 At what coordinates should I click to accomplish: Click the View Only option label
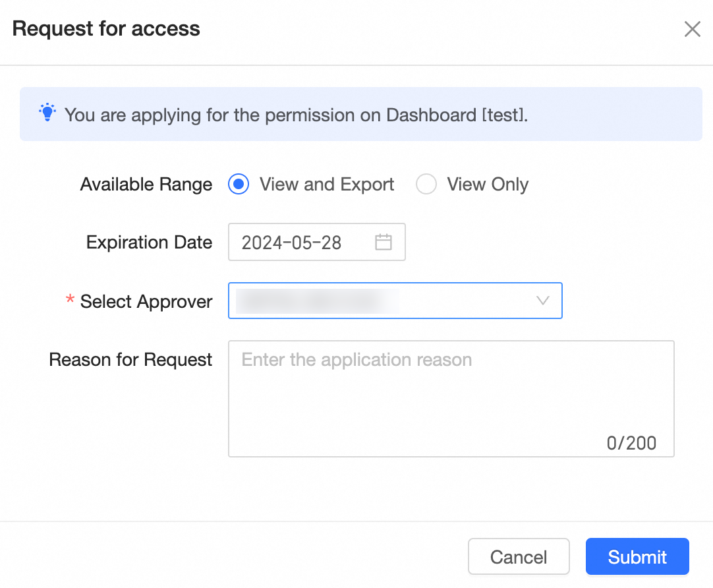click(x=488, y=185)
